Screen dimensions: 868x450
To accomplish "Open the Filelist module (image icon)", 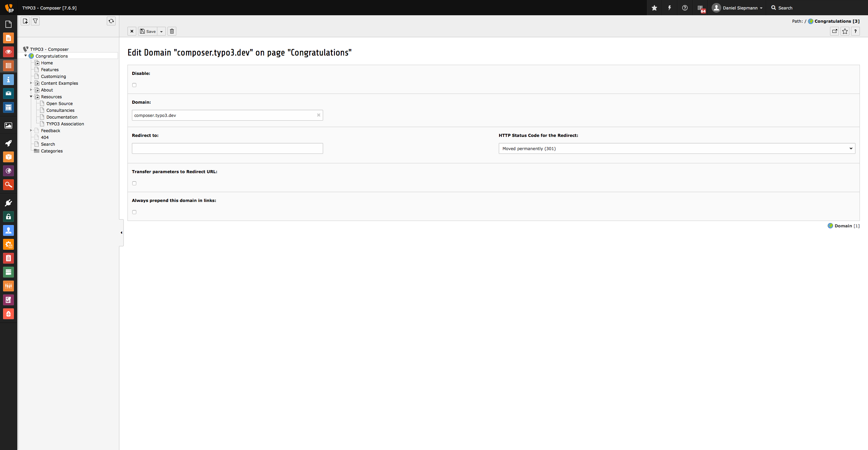I will tap(8, 125).
